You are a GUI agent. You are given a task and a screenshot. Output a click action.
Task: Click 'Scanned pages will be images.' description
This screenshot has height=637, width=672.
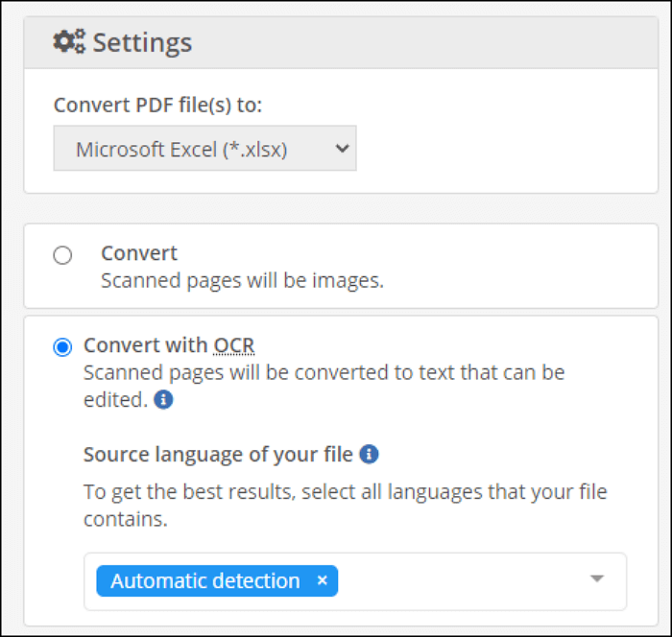[242, 280]
